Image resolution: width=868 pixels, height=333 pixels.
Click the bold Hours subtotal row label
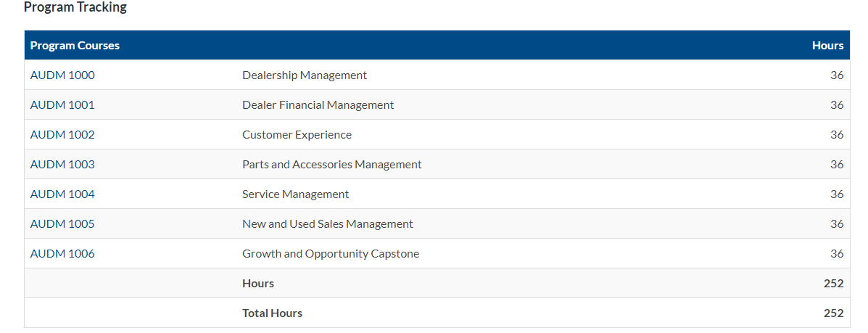pos(258,284)
